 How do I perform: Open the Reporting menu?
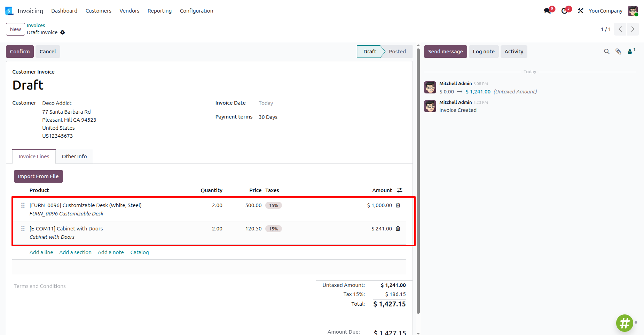click(159, 11)
